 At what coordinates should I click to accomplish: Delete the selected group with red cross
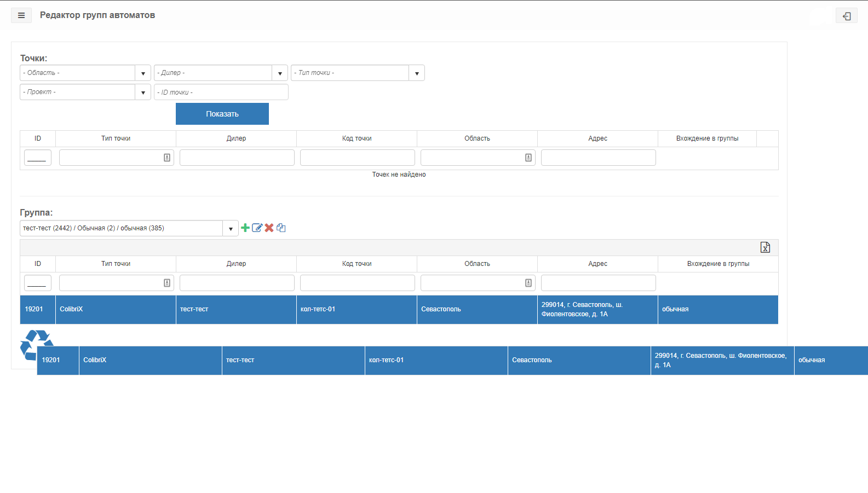pyautogui.click(x=269, y=228)
